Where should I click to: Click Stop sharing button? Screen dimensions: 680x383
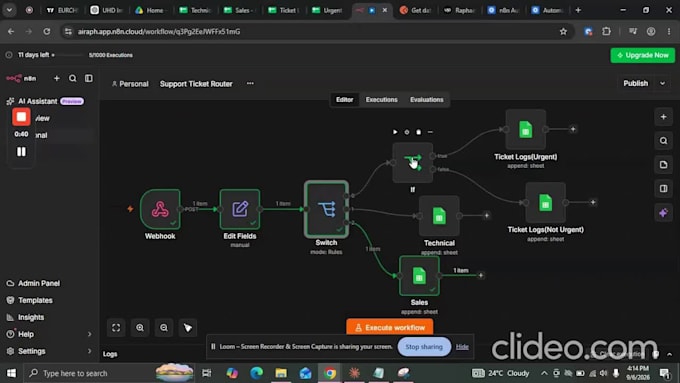[x=424, y=347]
